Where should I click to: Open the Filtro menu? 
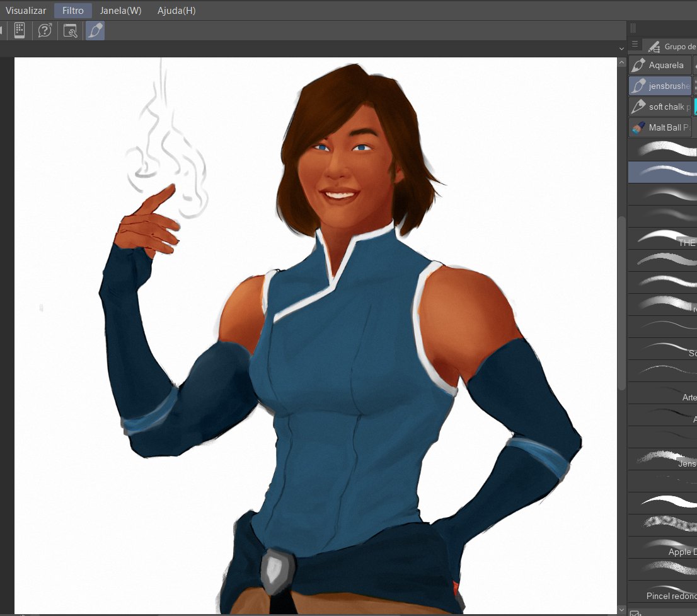[73, 10]
